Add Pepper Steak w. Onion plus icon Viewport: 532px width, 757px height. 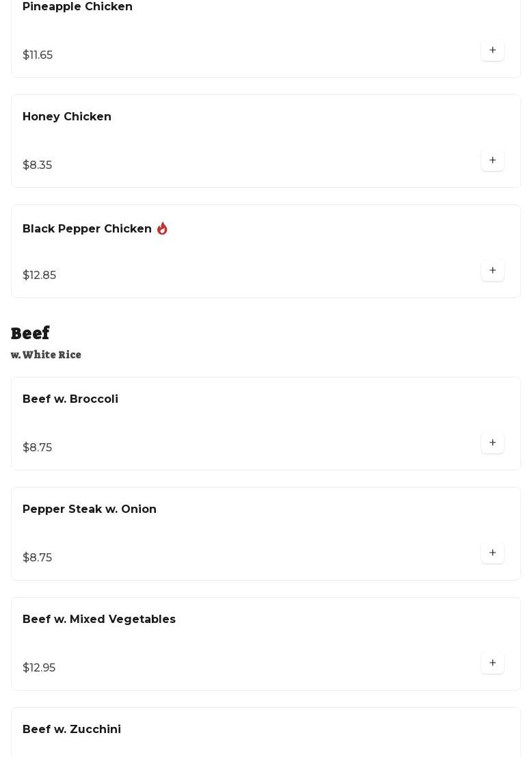point(492,553)
